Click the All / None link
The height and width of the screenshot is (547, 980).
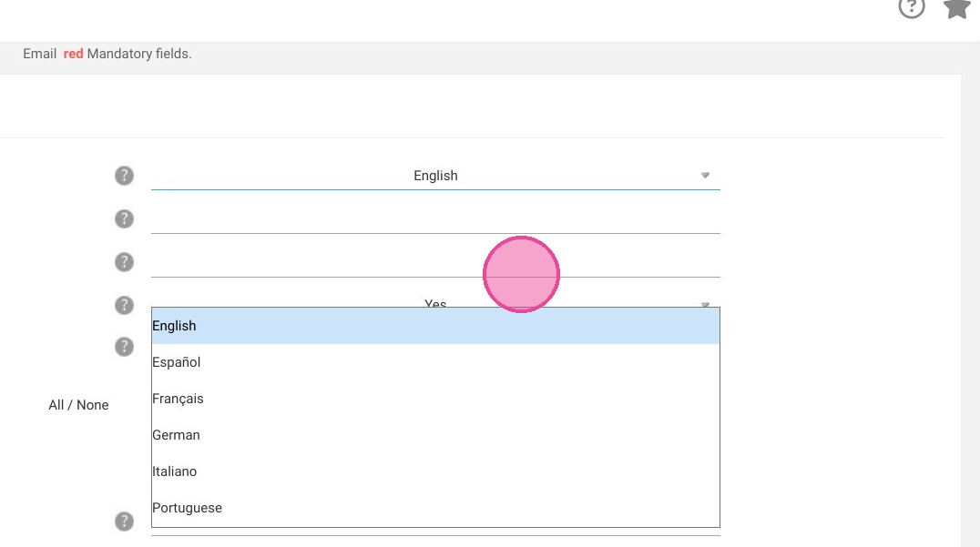[78, 405]
